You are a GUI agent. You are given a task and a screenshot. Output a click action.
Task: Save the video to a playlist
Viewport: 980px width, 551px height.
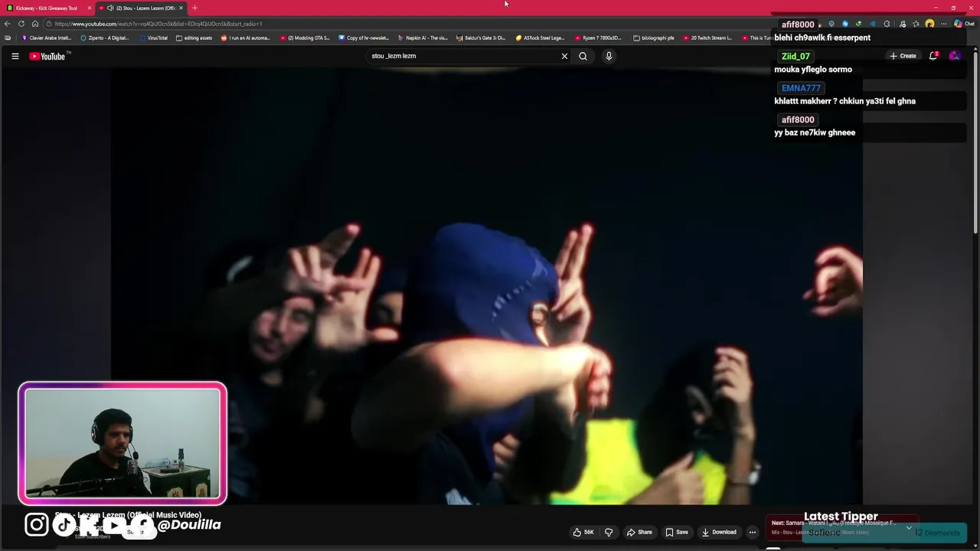coord(677,532)
